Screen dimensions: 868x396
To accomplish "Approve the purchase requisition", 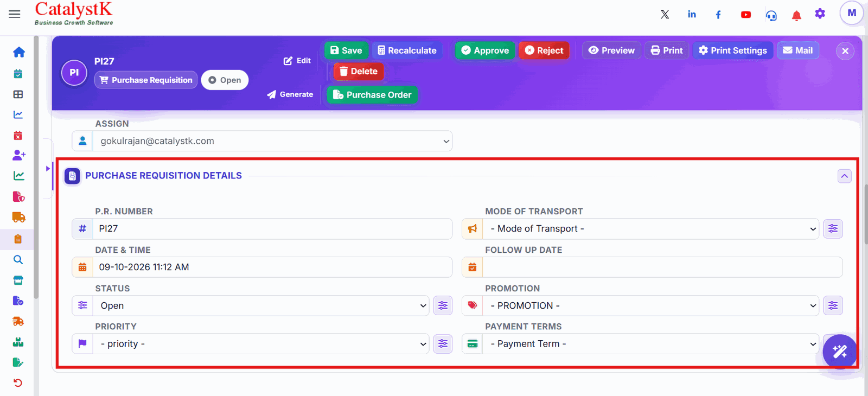I will pos(485,50).
